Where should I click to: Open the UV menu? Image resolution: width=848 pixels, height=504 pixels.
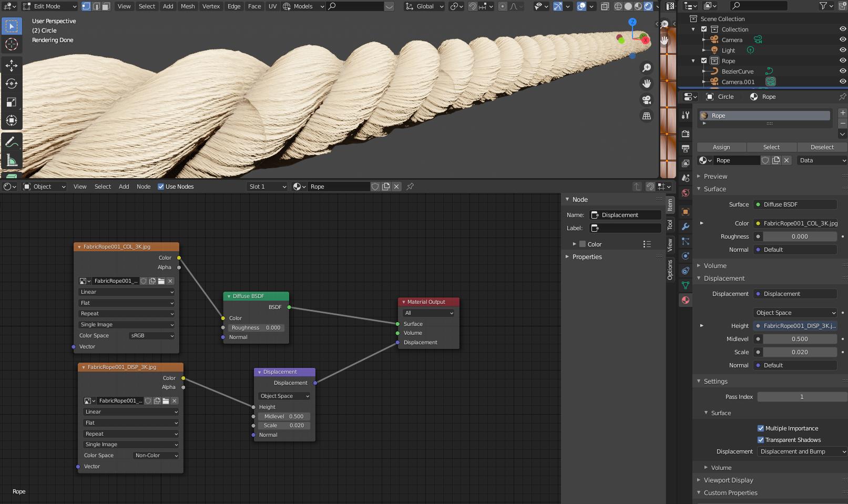coord(272,6)
